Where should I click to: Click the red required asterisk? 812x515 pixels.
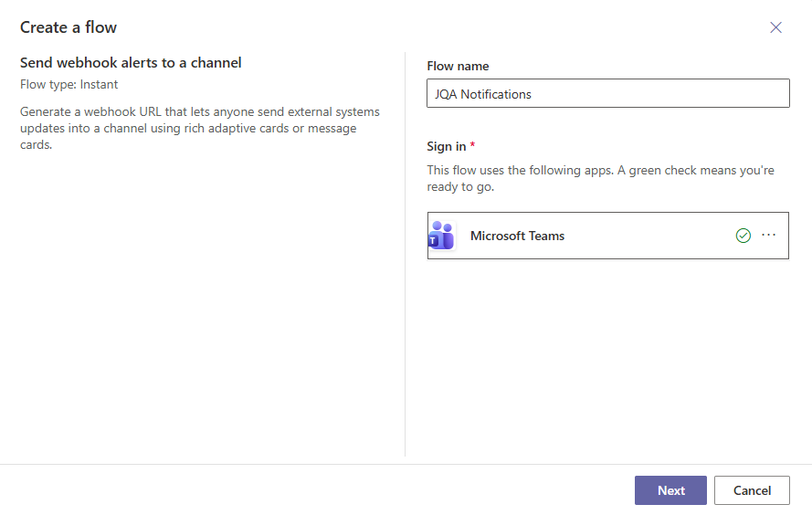(x=473, y=146)
